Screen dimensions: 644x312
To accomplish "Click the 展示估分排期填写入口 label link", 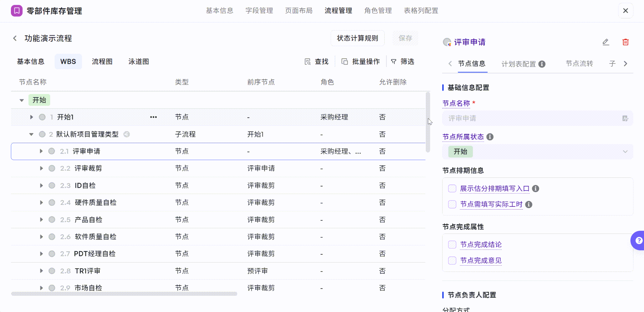I will click(x=495, y=188).
